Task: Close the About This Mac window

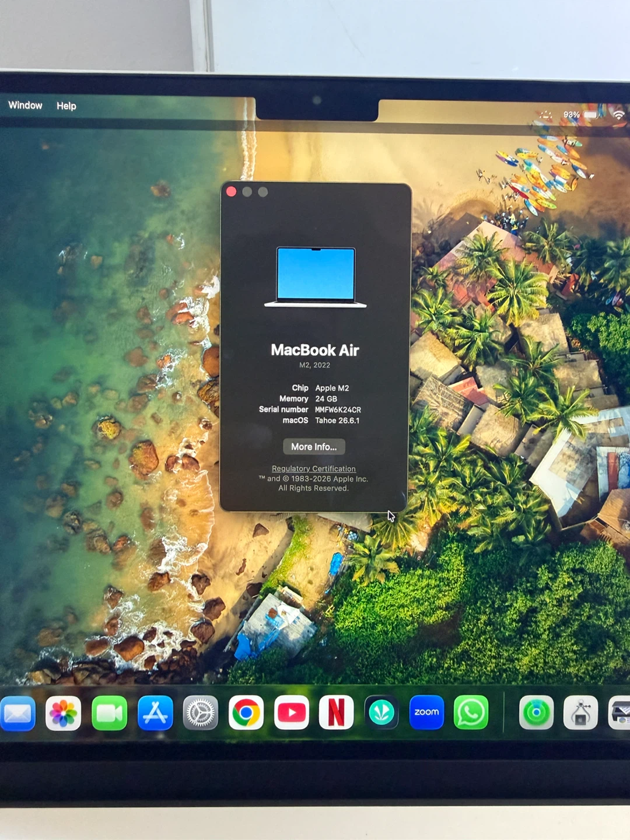Action: 231,192
